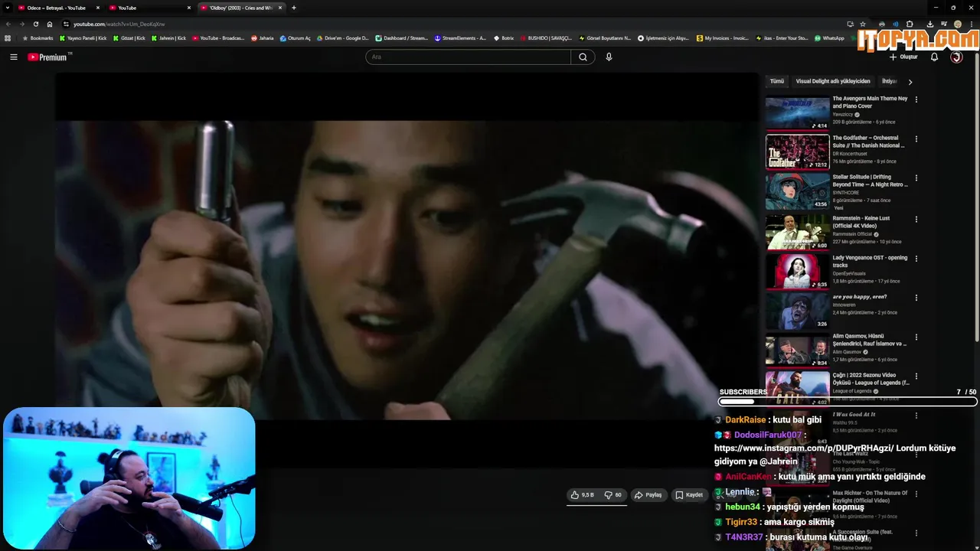Open browser extensions puzzle icon
This screenshot has height=551, width=980.
(x=910, y=24)
